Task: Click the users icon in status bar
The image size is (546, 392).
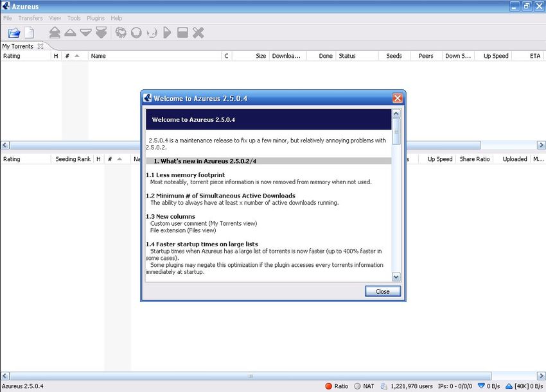Action: [384, 386]
